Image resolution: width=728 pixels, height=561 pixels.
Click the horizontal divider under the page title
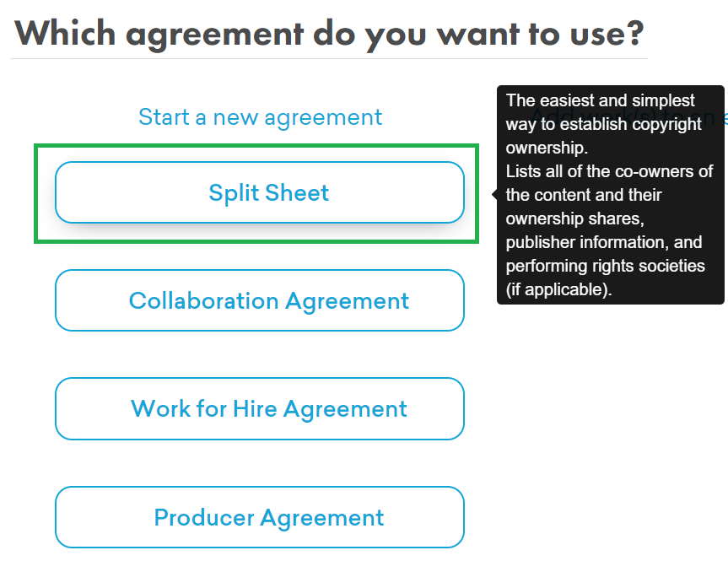coord(329,58)
